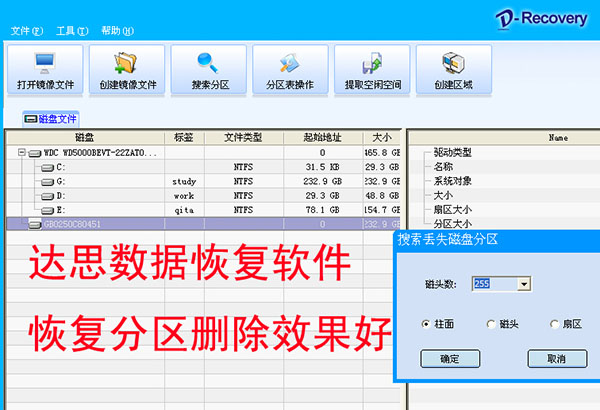Viewport: 600px width, 410px height.
Task: Open 分区表操作 toolbar button
Action: (x=290, y=69)
